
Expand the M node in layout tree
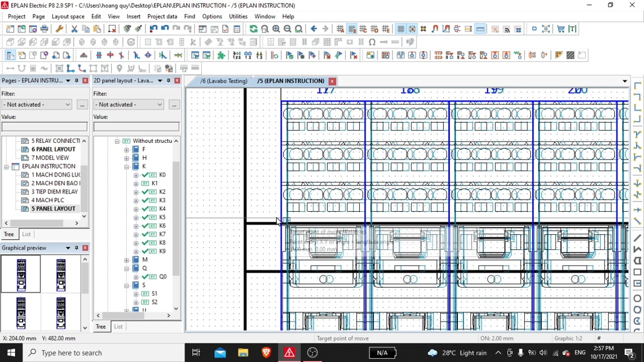pos(126,260)
